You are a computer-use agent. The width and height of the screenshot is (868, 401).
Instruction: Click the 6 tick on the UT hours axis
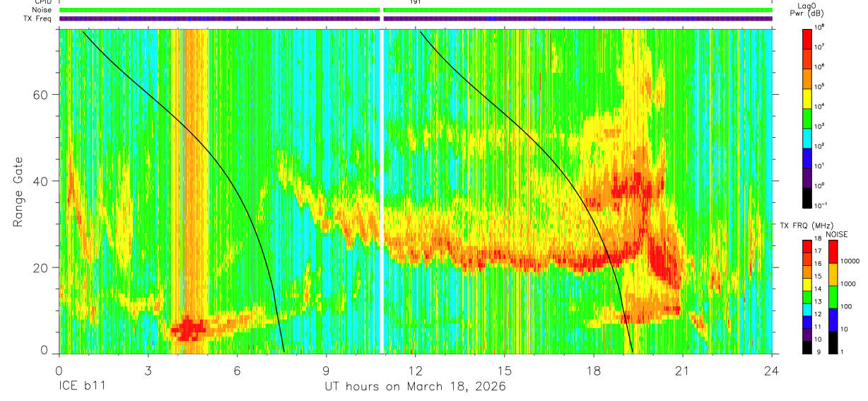[x=237, y=370]
